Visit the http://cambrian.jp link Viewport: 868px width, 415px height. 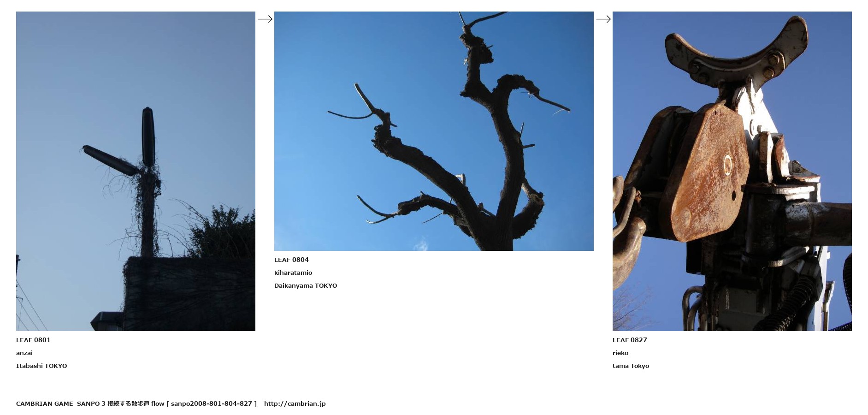(295, 403)
